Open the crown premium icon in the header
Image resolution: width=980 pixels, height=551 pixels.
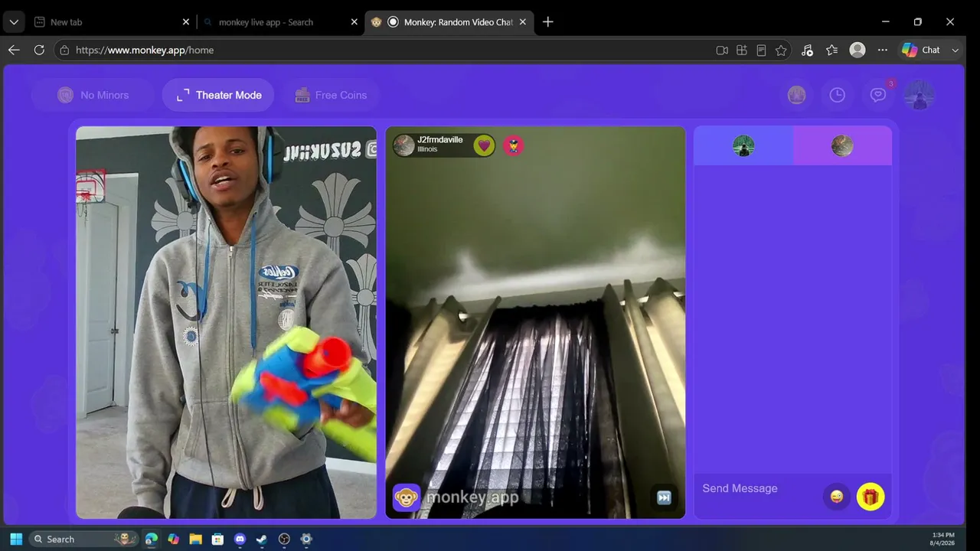coord(797,95)
